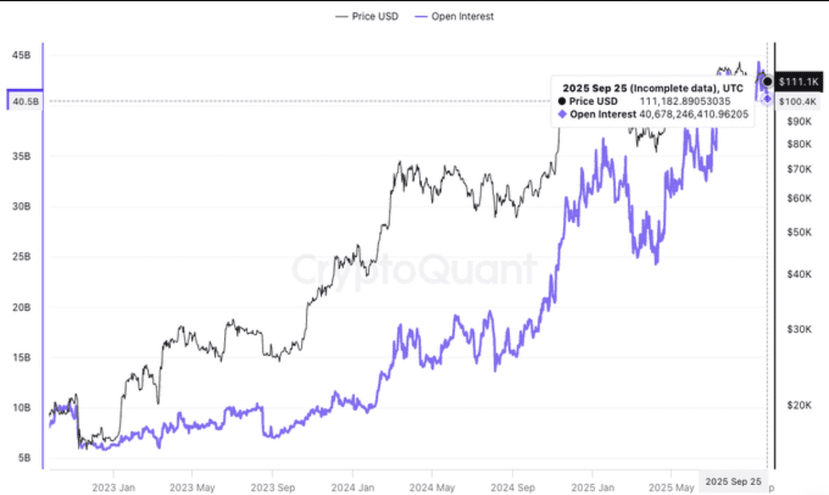The width and height of the screenshot is (829, 495).
Task: Click the black price marker dot on chart
Action: (767, 82)
